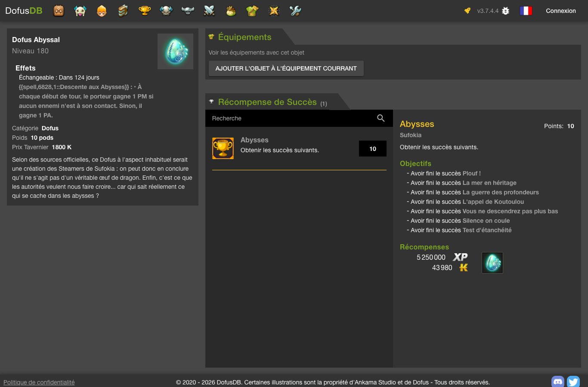Click the Connexion login button
This screenshot has height=387, width=588.
click(561, 11)
